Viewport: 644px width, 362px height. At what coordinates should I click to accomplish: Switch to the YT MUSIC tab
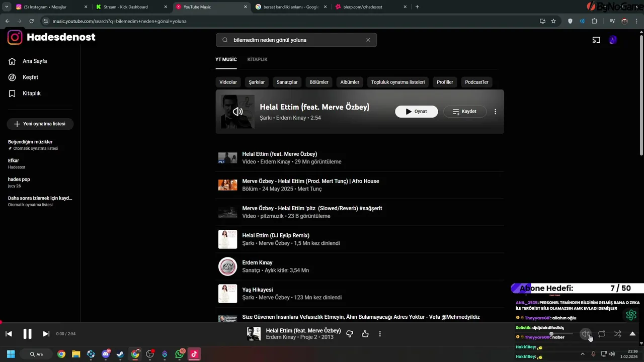226,59
